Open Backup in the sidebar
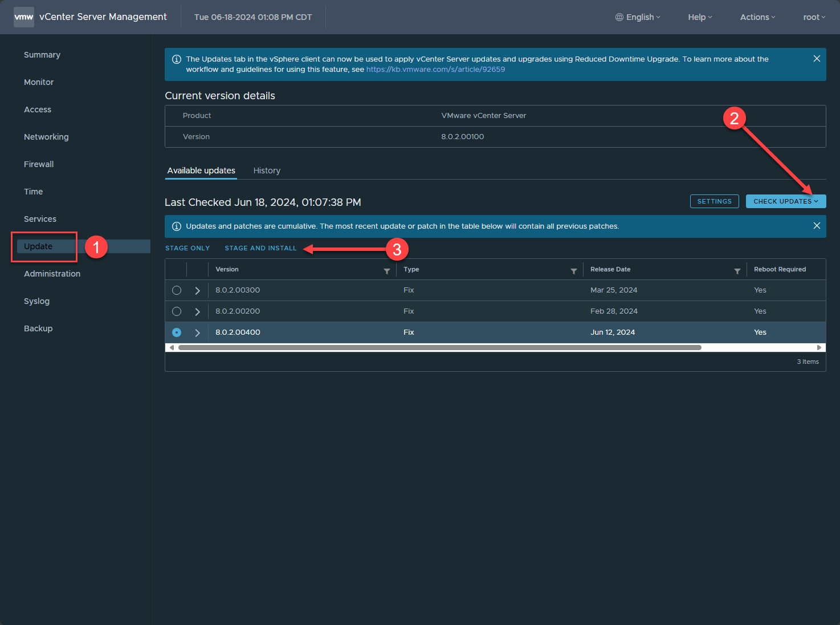 click(38, 328)
